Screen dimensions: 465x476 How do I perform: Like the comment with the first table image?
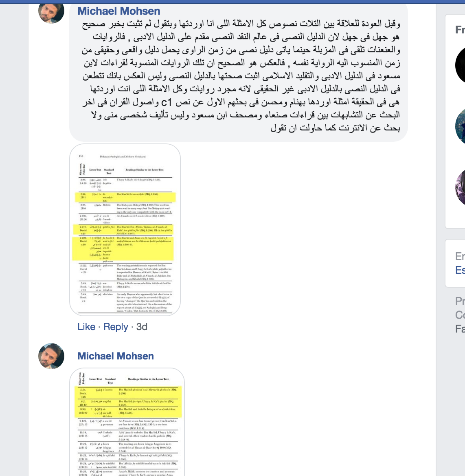[86, 327]
